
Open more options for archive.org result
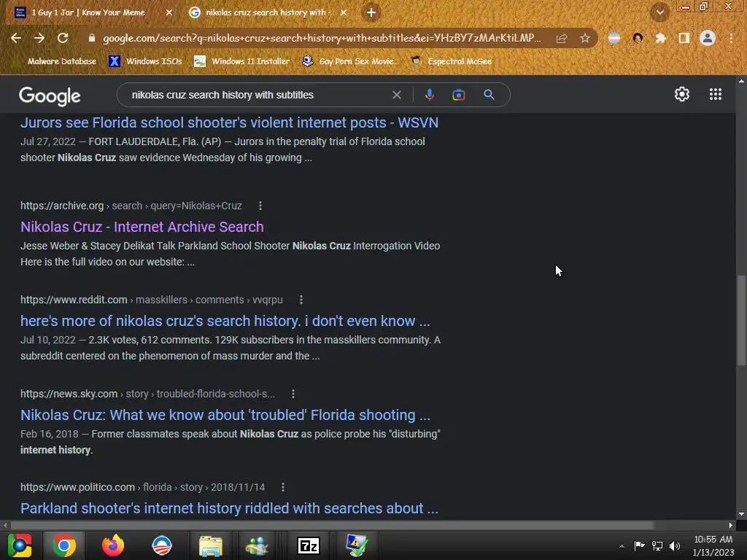point(260,206)
